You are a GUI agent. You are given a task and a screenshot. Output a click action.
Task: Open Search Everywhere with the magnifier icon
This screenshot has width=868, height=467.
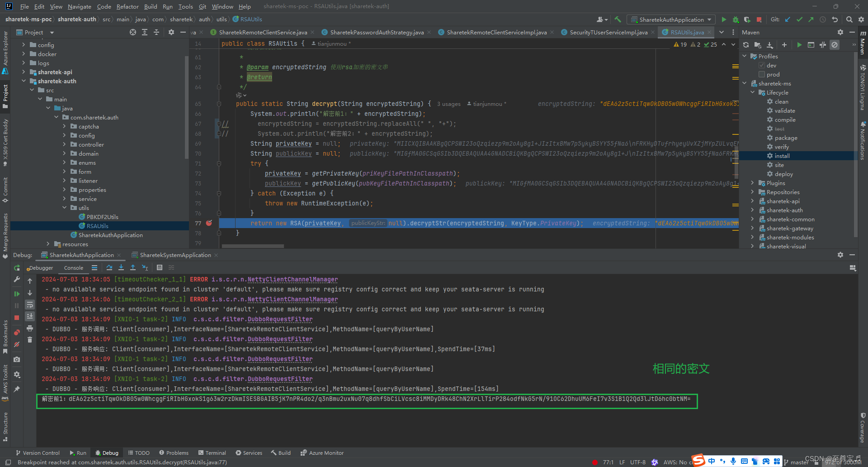click(x=849, y=19)
